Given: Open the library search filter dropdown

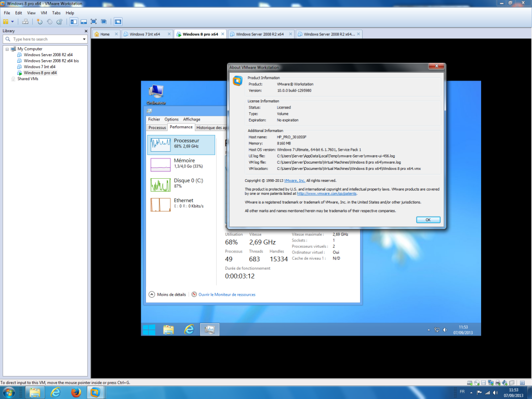Looking at the screenshot, I should [84, 39].
